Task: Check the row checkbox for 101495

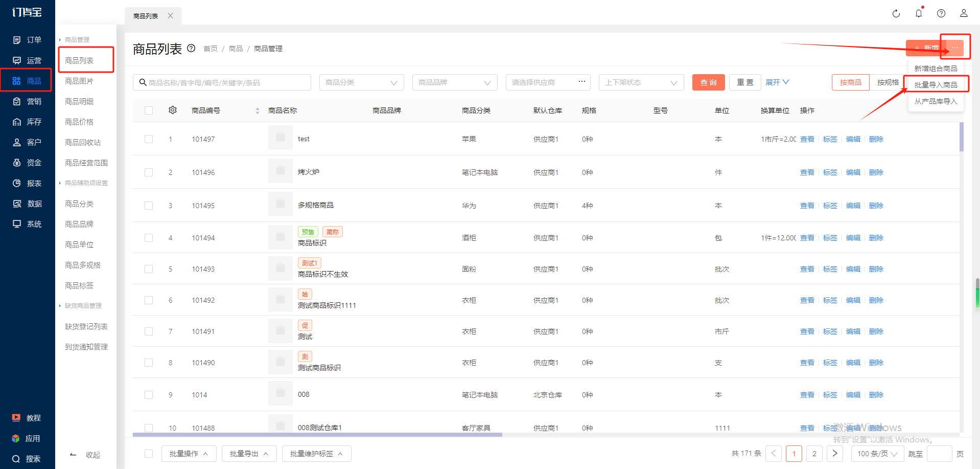Action: (x=149, y=206)
